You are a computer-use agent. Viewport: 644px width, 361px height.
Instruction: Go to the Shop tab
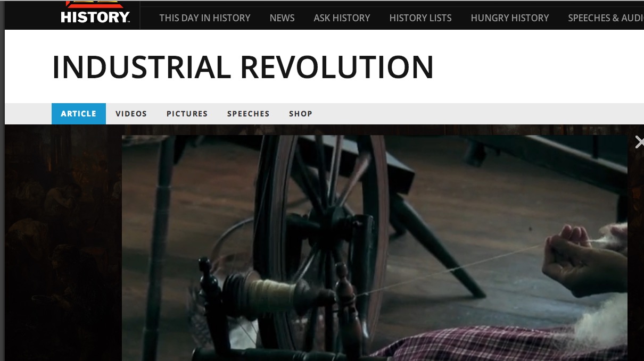301,114
